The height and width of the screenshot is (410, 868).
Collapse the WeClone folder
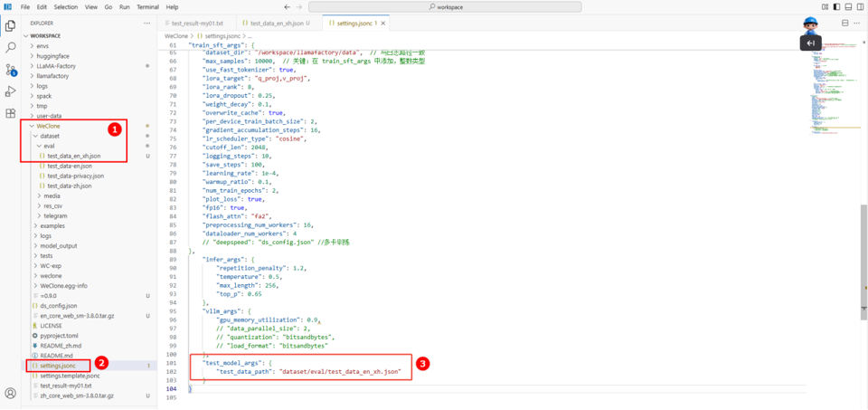tap(47, 126)
